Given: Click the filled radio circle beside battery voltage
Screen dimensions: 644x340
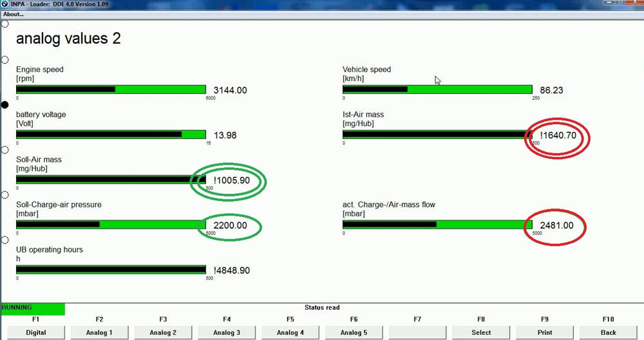Looking at the screenshot, I should coord(5,104).
